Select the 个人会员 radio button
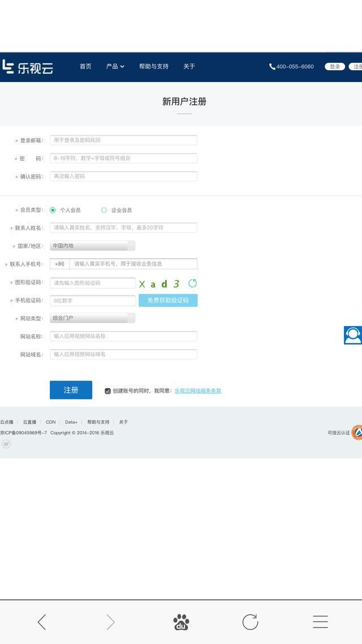This screenshot has height=644, width=362. (53, 210)
